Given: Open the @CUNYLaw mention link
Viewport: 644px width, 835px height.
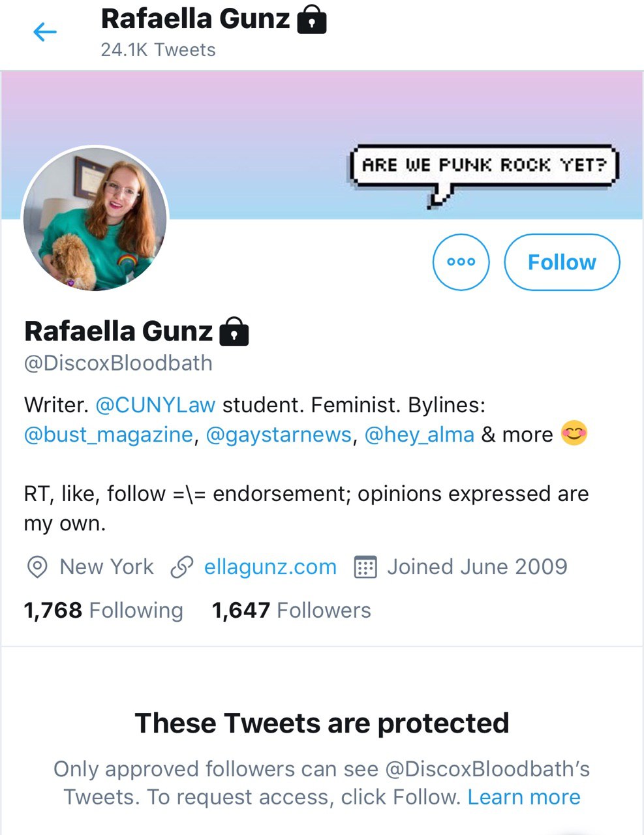Looking at the screenshot, I should coord(155,405).
